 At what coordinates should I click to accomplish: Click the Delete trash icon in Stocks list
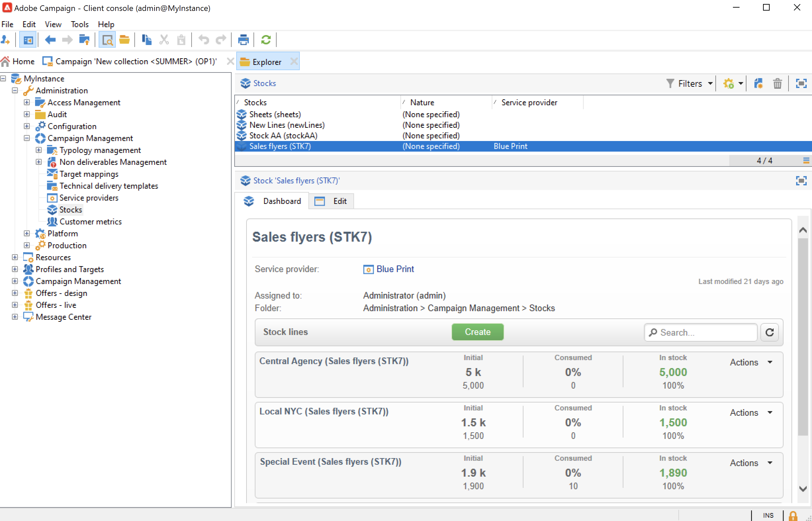(777, 83)
